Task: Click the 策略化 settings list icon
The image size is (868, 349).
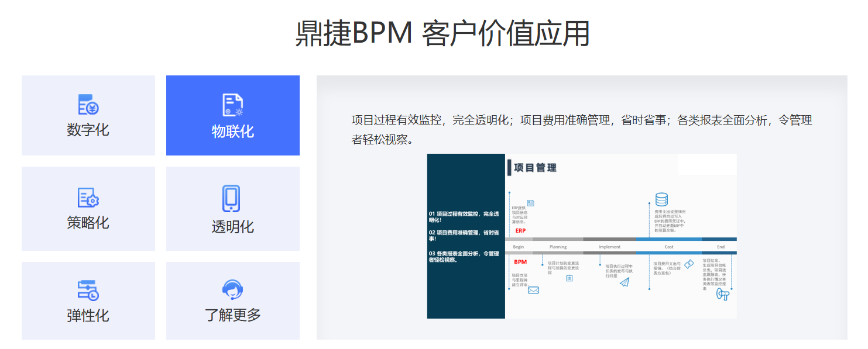Action: click(x=88, y=198)
